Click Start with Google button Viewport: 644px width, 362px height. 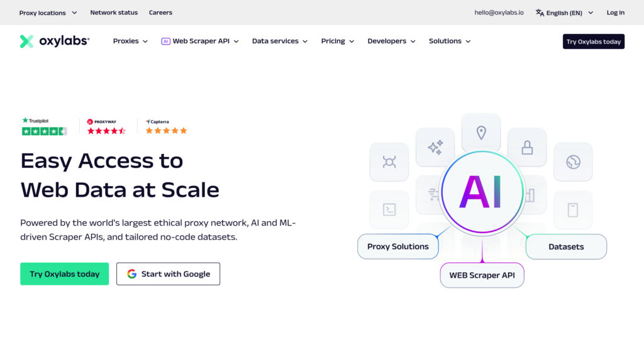168,274
